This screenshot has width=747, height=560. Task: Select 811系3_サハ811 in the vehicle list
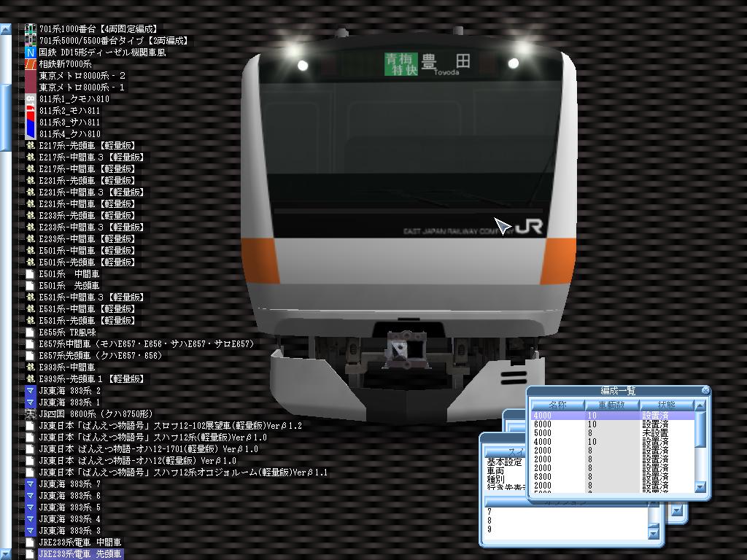click(69, 122)
